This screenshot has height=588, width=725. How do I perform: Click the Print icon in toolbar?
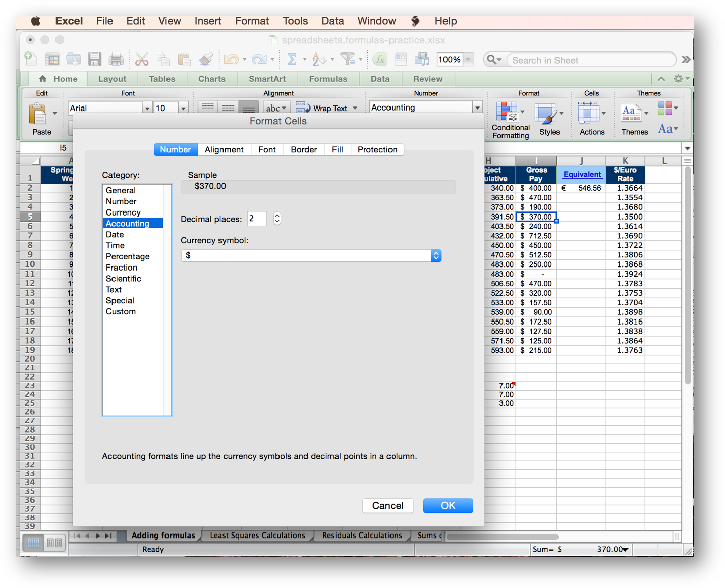click(116, 60)
